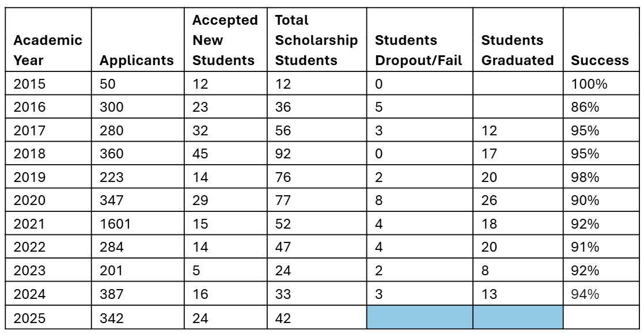
Task: Click the empty Success cell for 2025
Action: point(601,317)
